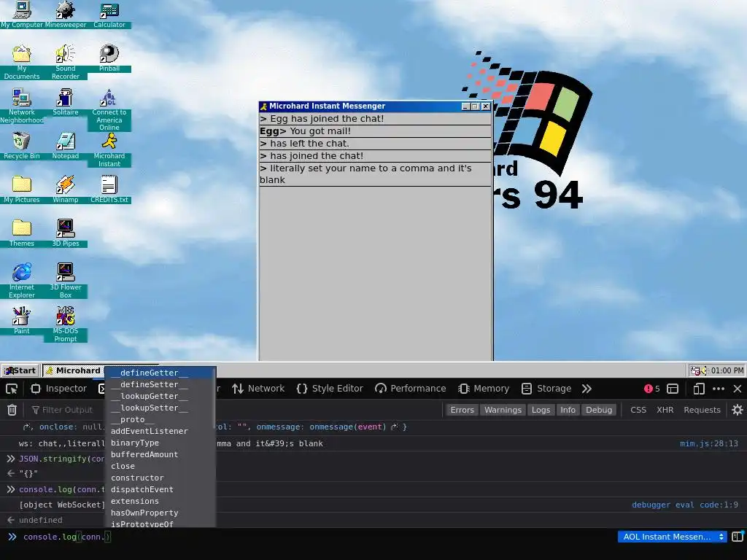Image resolution: width=747 pixels, height=560 pixels.
Task: Launch Winamp from the desktop
Action: pyautogui.click(x=65, y=190)
